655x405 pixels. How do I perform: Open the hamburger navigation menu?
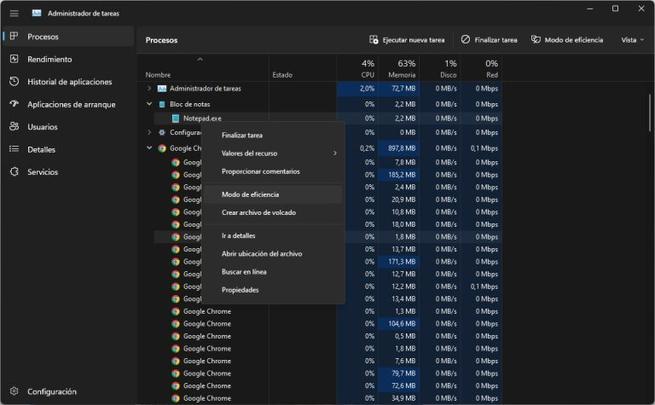(x=14, y=13)
